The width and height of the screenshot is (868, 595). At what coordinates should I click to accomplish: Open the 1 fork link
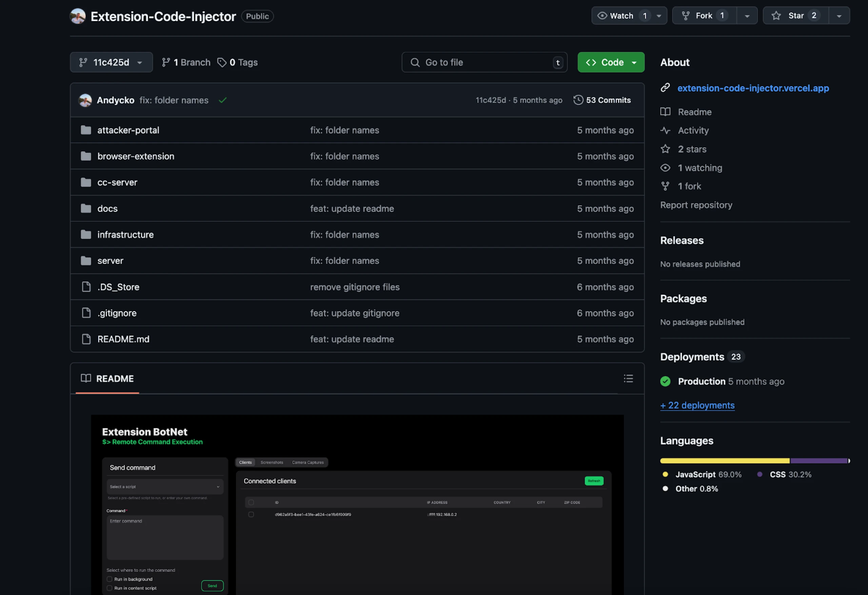click(689, 186)
